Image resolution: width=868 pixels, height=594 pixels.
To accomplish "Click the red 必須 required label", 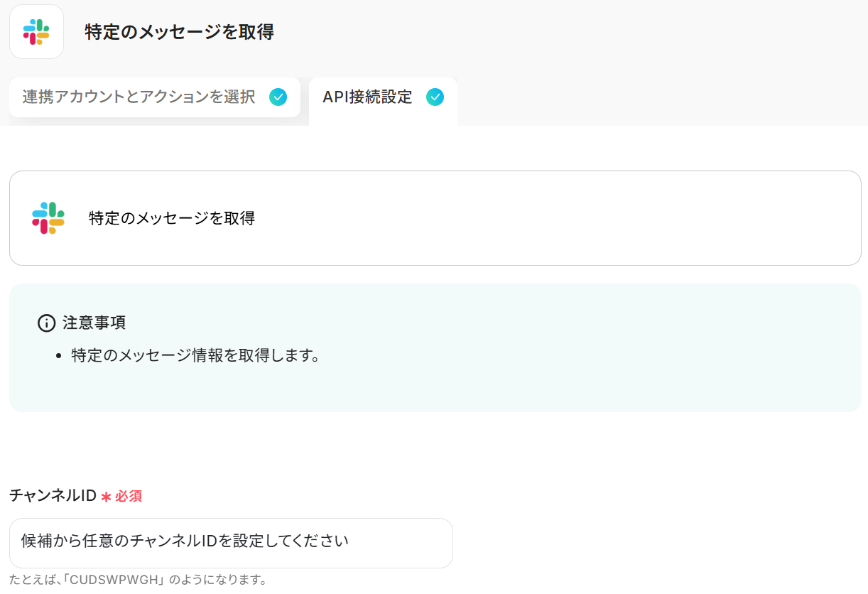I will pos(129,497).
